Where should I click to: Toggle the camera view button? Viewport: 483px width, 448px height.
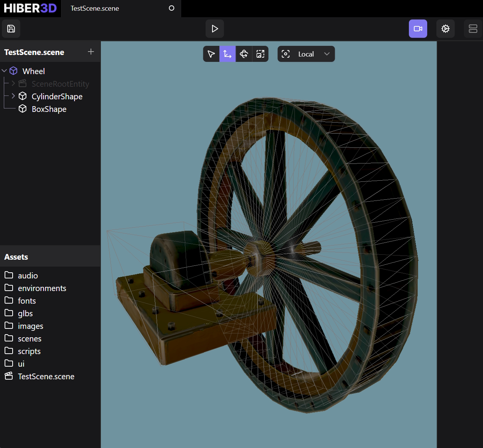coord(418,29)
